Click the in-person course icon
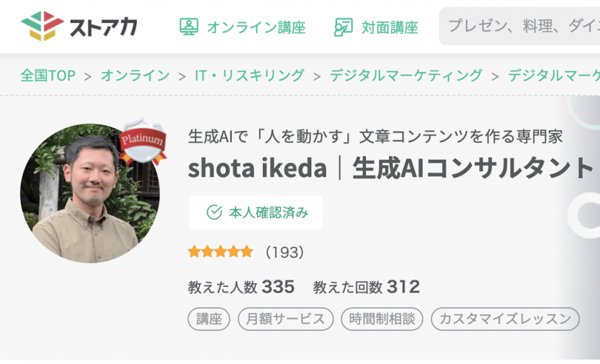 point(344,27)
